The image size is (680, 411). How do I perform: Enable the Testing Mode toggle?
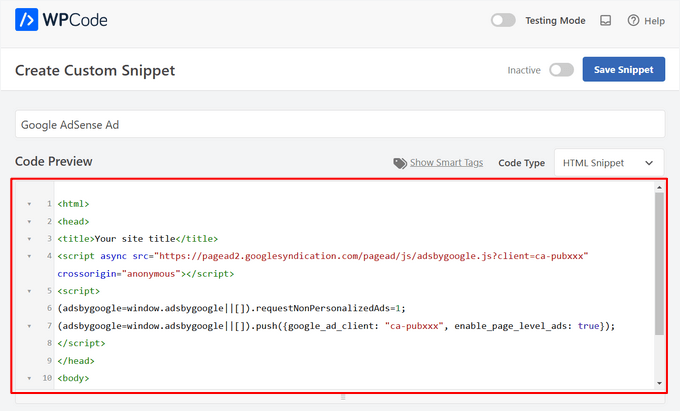[503, 20]
